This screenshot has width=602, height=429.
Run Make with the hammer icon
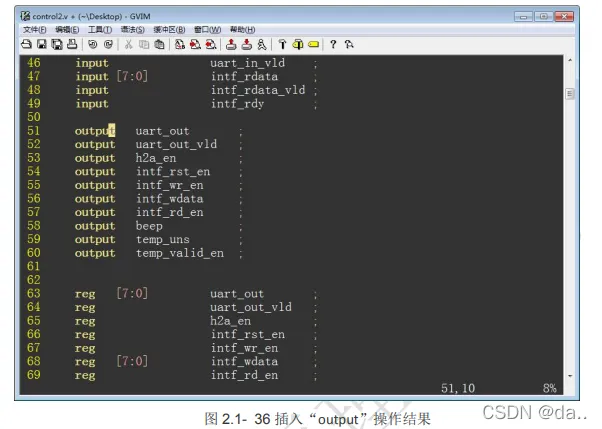coord(282,45)
